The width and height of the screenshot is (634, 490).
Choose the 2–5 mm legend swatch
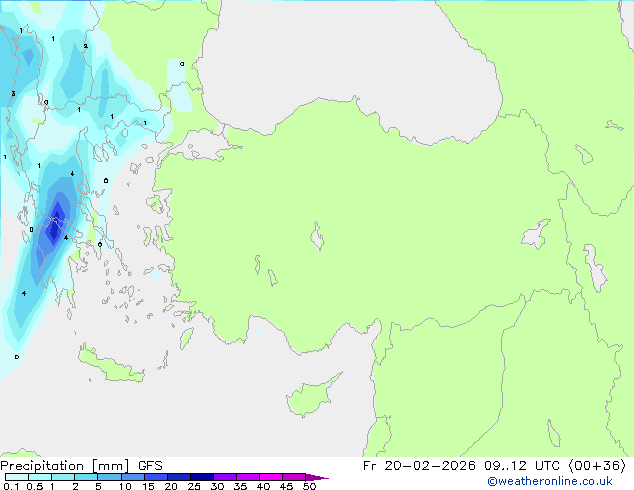[x=86, y=477]
